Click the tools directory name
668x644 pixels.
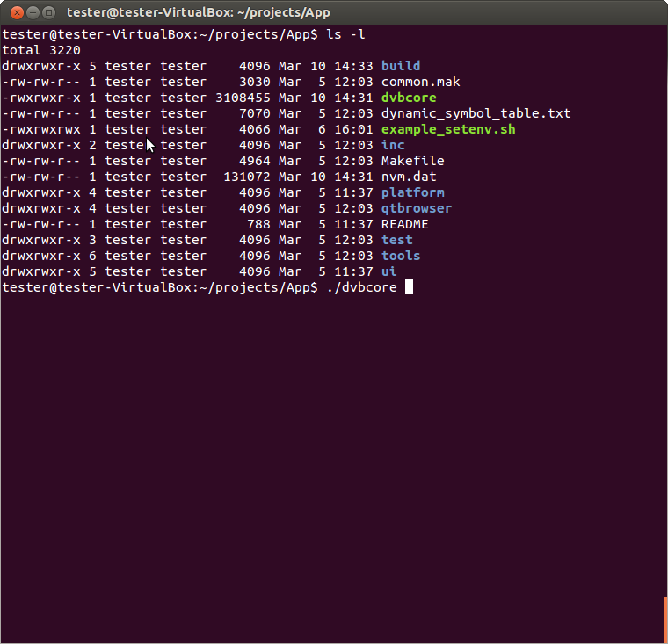point(401,256)
